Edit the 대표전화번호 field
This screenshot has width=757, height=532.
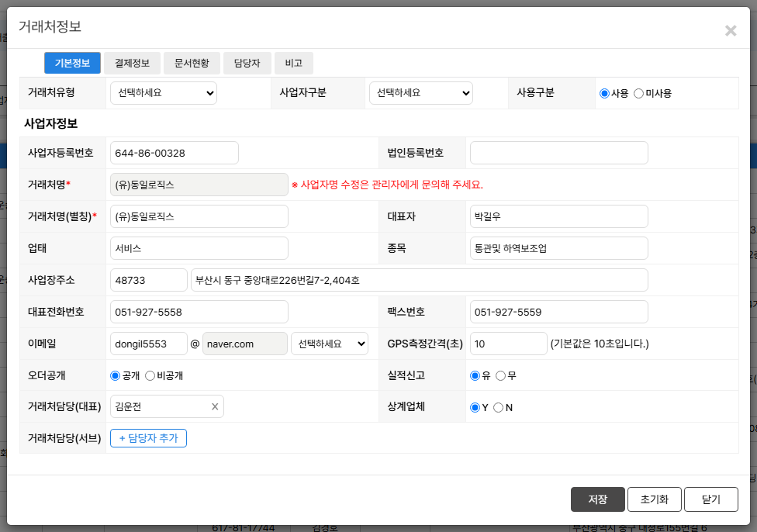199,312
